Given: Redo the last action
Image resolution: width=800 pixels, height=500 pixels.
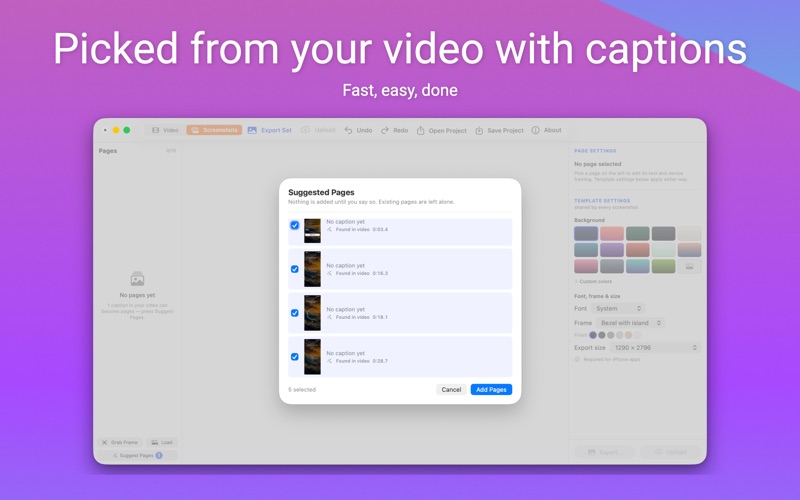Looking at the screenshot, I should point(394,130).
